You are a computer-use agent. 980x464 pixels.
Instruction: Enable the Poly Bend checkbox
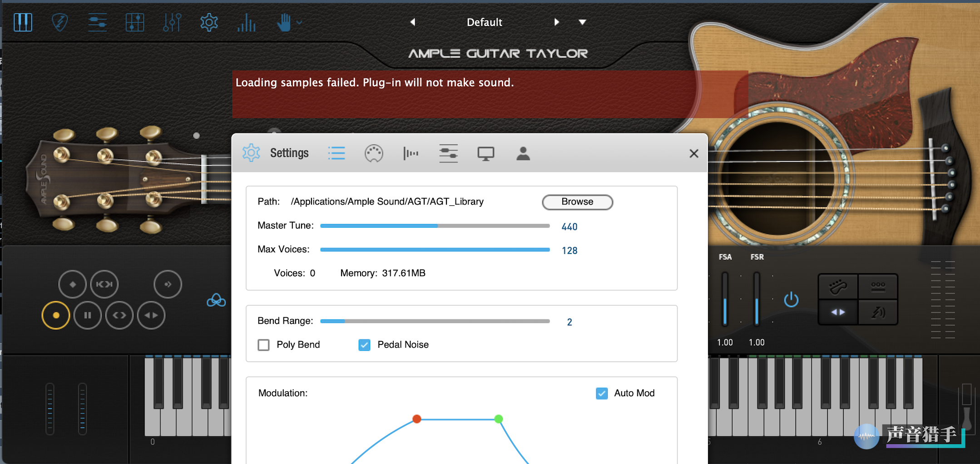(x=264, y=345)
